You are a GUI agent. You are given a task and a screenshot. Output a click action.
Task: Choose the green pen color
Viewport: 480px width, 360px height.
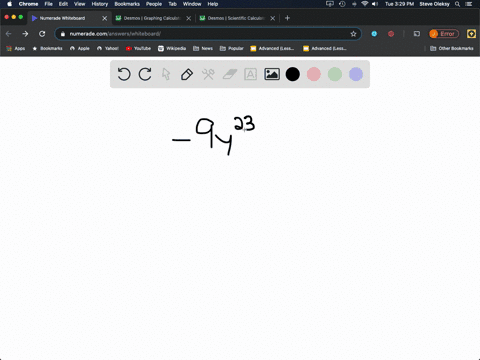[x=335, y=74]
